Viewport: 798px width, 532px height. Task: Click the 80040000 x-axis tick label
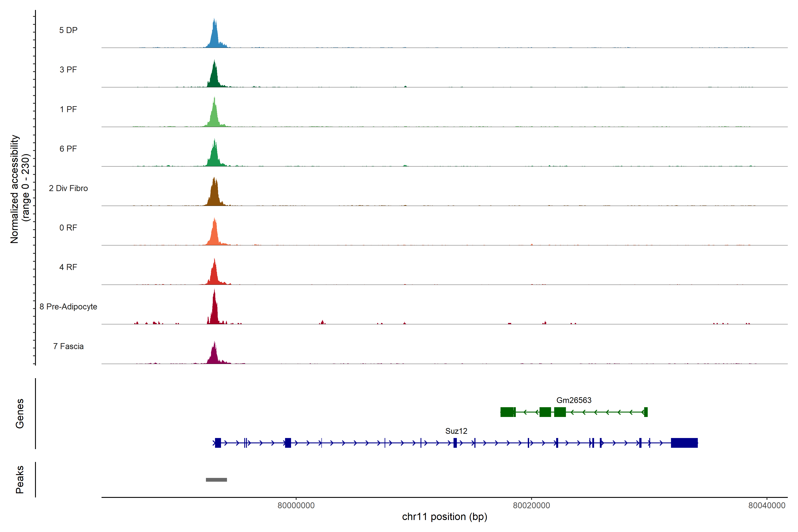(767, 505)
